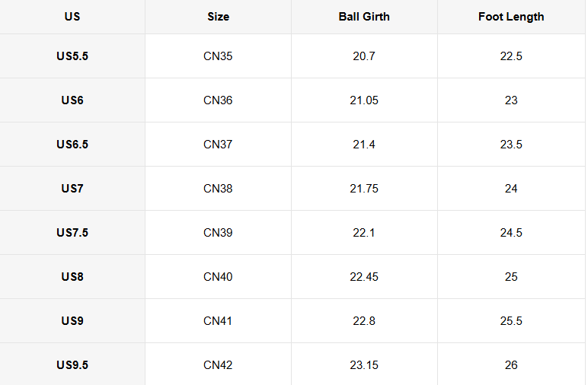
Task: Select the US5.5 row label
Action: [x=72, y=56]
